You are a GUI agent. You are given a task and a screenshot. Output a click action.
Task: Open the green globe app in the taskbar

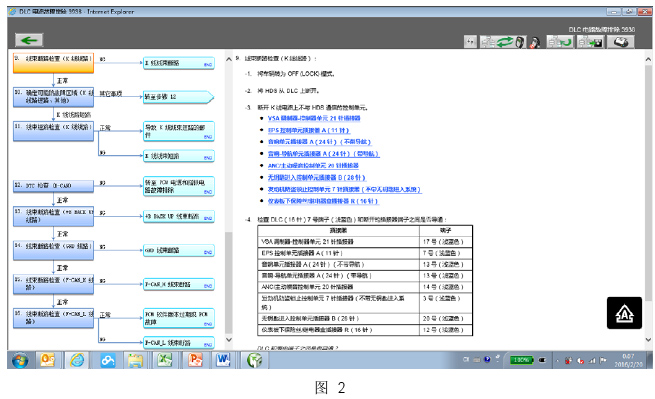[254, 360]
